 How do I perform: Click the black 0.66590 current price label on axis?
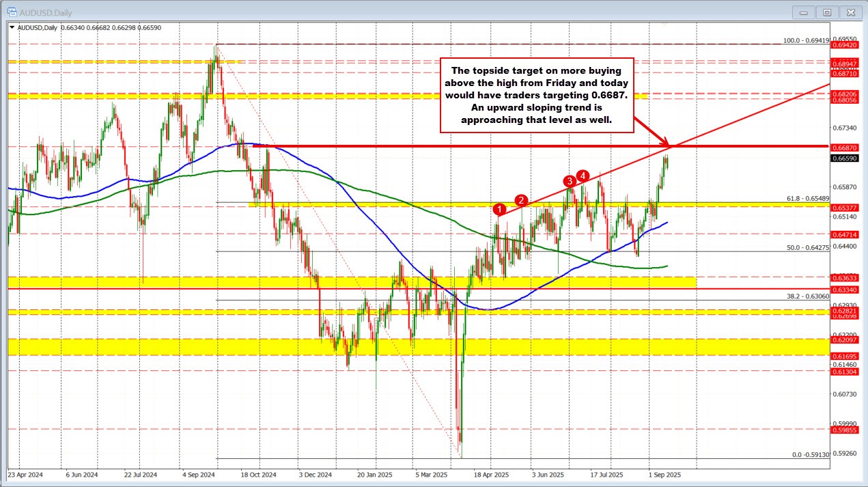(x=844, y=158)
